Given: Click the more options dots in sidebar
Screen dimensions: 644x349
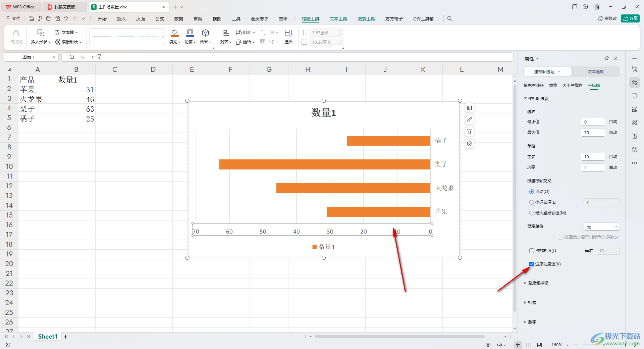Looking at the screenshot, I should coord(634,163).
